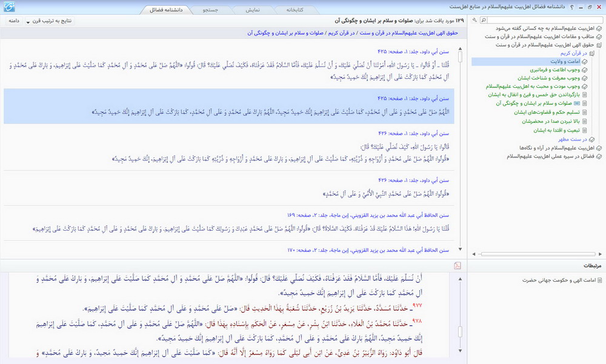The height and width of the screenshot is (364, 606).
Task: Click the results list scroll down arrow
Action: pos(460,250)
